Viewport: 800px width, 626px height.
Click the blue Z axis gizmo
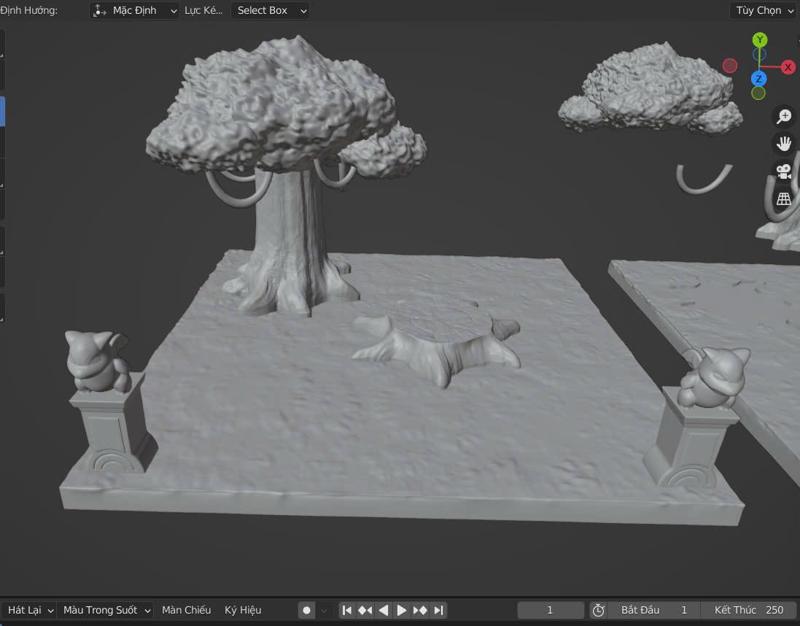(x=759, y=79)
